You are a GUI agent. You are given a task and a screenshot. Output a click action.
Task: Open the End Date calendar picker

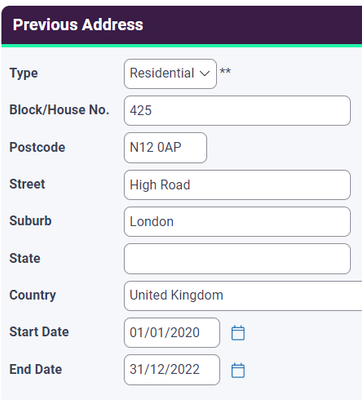238,370
